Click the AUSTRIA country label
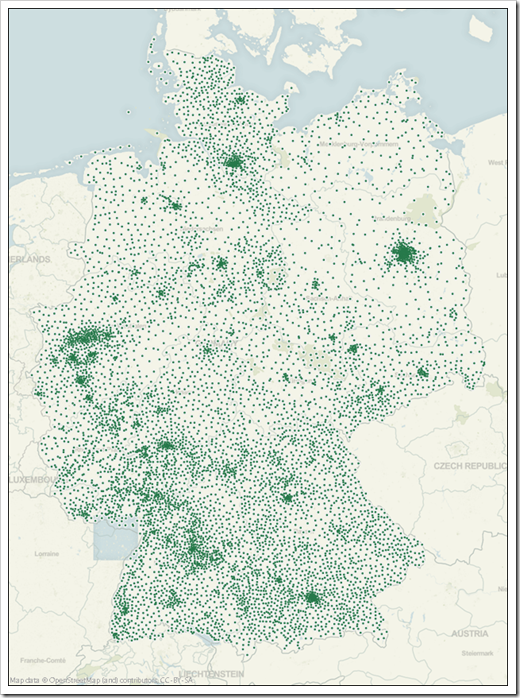Image resolution: width=520 pixels, height=698 pixels. pyautogui.click(x=470, y=633)
